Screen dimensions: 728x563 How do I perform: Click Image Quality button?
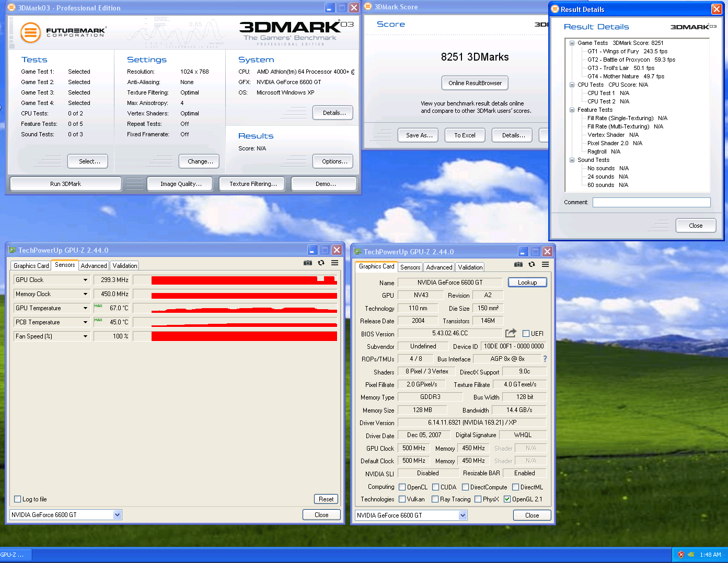pyautogui.click(x=181, y=184)
